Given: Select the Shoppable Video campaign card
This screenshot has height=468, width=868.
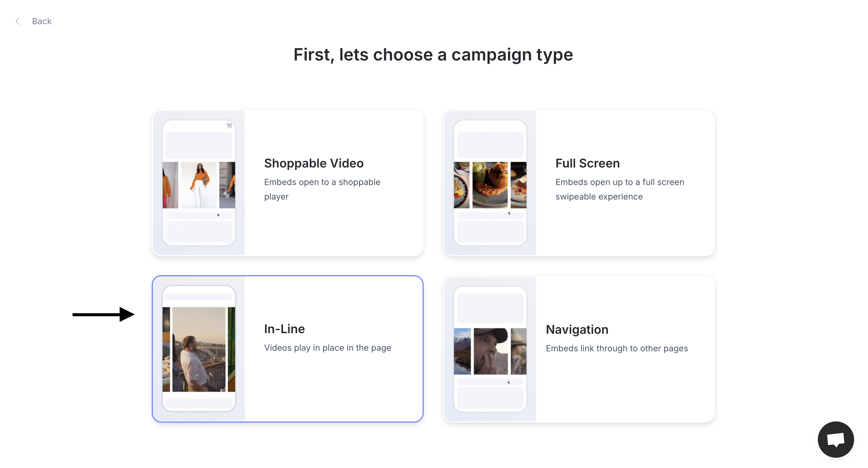Looking at the screenshot, I should point(287,183).
